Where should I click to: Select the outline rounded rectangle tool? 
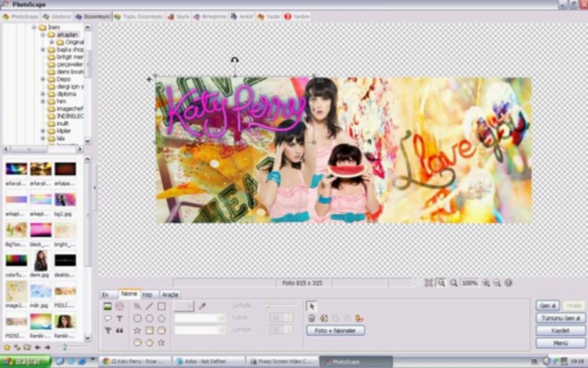[x=138, y=318]
